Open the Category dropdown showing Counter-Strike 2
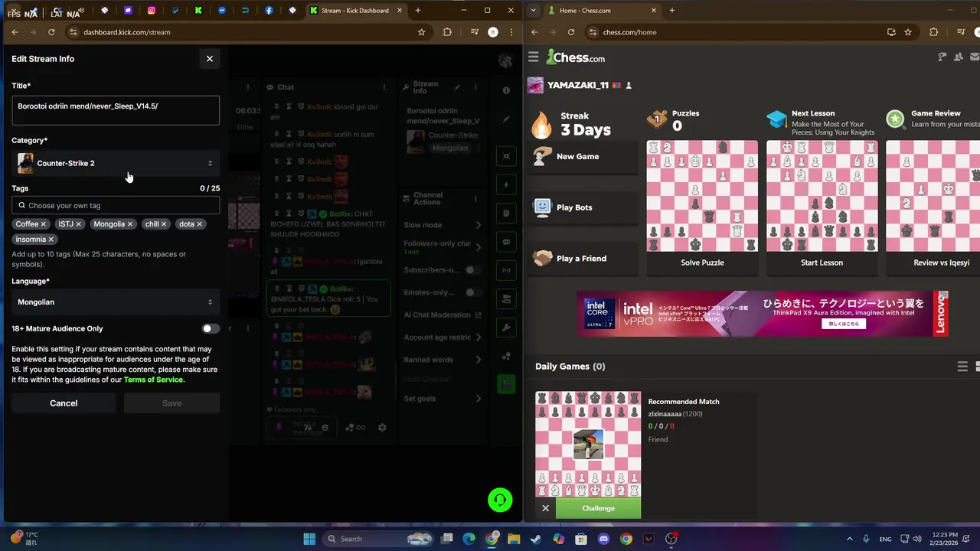 [116, 163]
